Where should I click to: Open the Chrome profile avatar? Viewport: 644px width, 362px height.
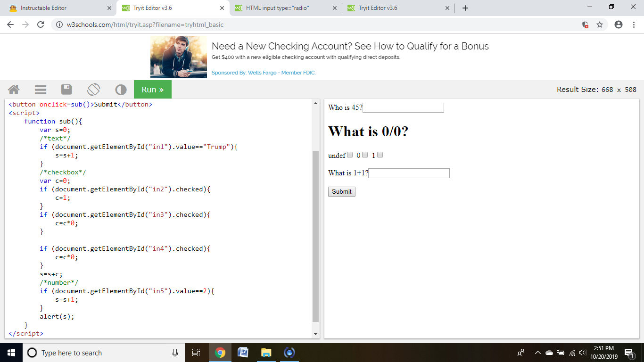coord(619,25)
